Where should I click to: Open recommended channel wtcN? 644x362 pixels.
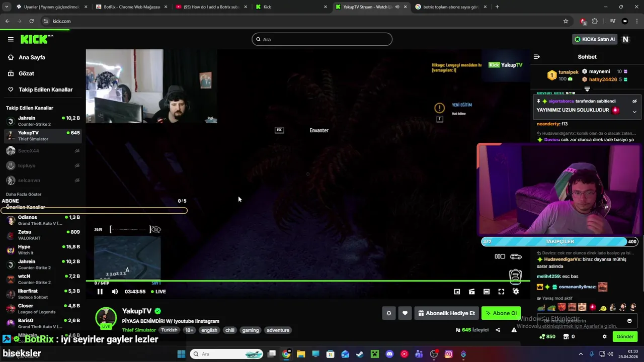[x=43, y=279]
